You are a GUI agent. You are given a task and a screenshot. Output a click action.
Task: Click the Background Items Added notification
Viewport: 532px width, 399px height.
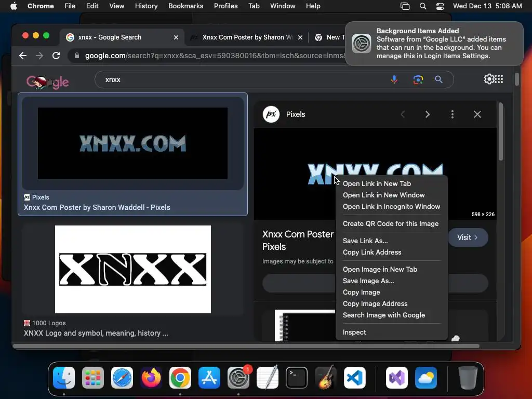pos(434,44)
